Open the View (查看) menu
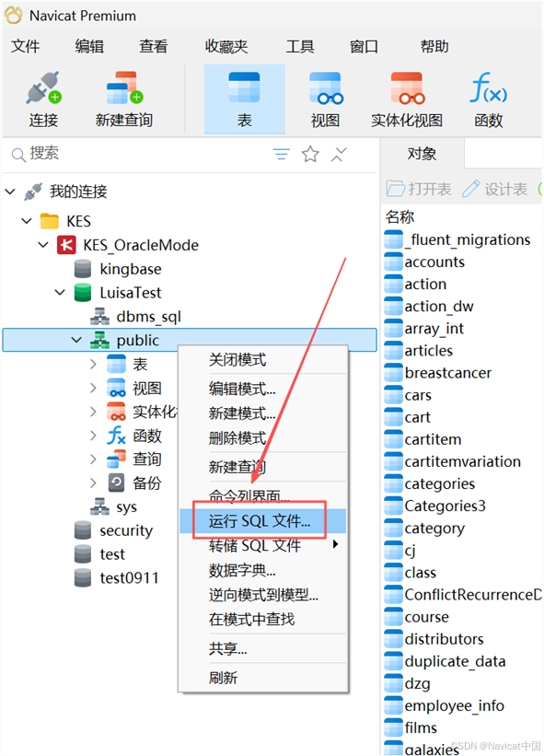 (154, 46)
